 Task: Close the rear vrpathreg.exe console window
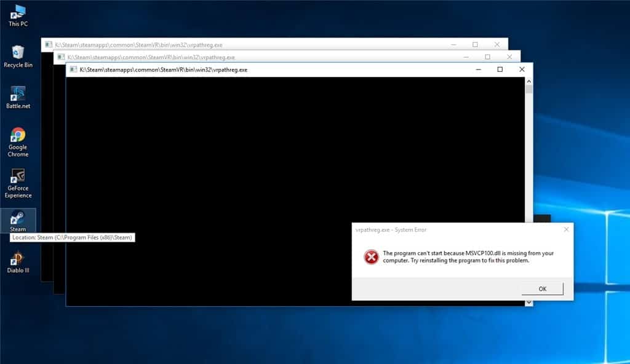pos(497,45)
